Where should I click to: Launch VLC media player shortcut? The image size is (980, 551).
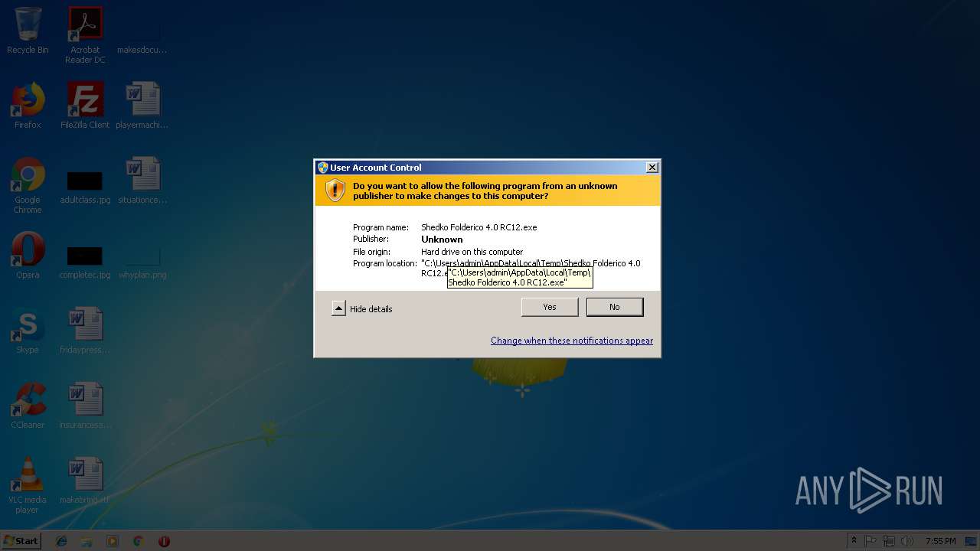tap(28, 485)
